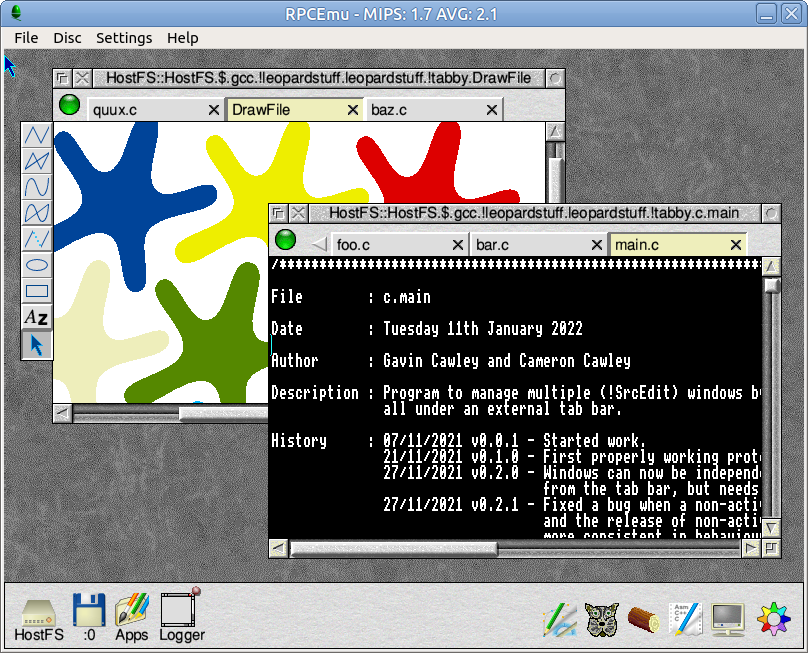Screen dimensions: 808x653
Task: Click the floppy drive :0 icon
Action: pyautogui.click(x=89, y=619)
